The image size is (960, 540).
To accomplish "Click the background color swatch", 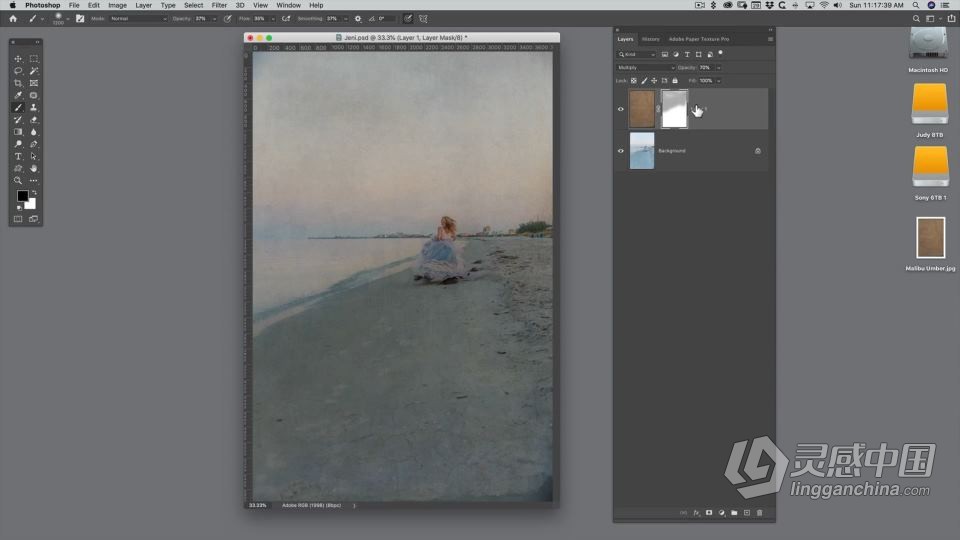I will point(31,204).
